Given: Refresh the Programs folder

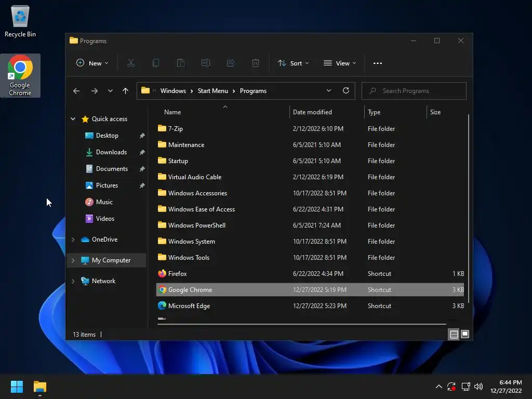Looking at the screenshot, I should (x=345, y=90).
